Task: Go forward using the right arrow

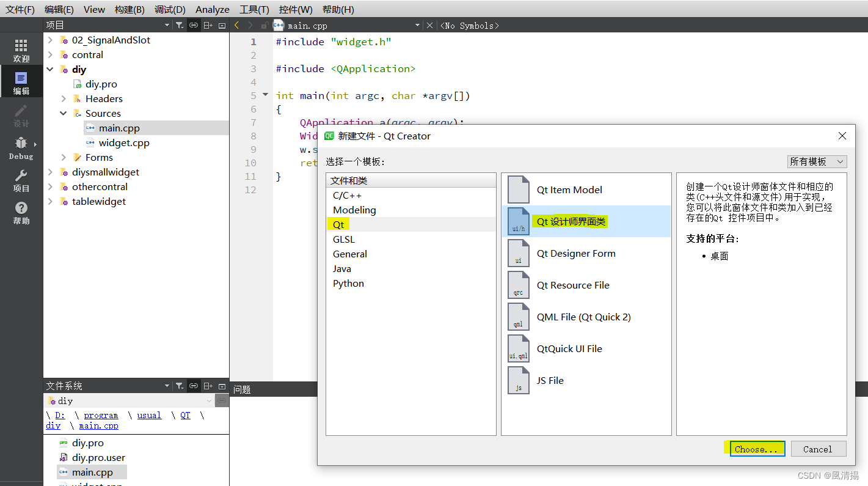Action: point(250,25)
